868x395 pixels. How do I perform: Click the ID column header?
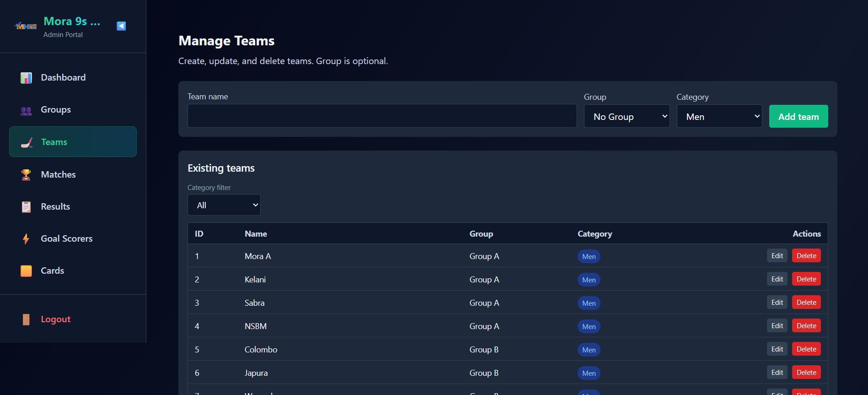(199, 234)
